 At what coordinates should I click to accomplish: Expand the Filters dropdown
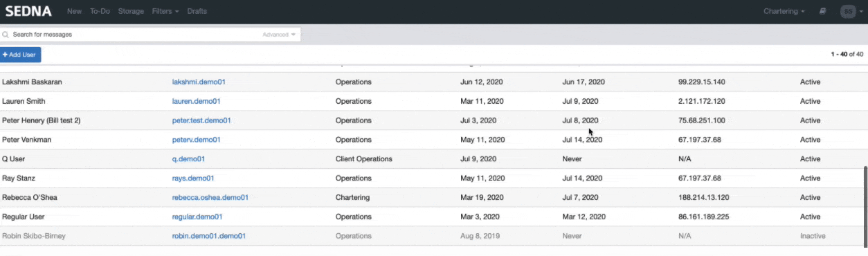165,12
